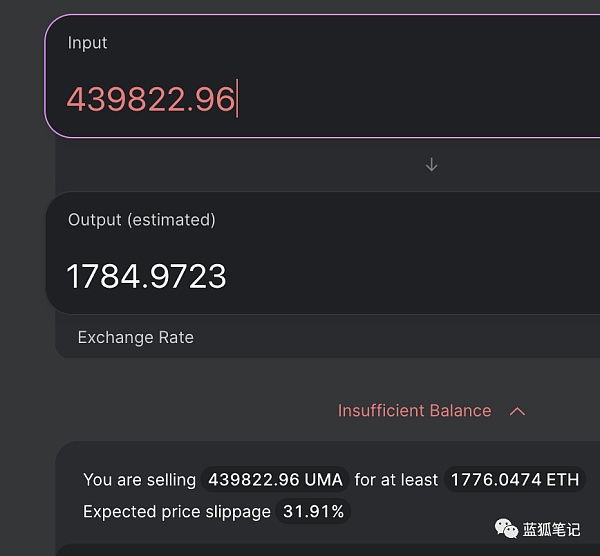Click the partially visible panel at bottom
The height and width of the screenshot is (556, 600).
point(300,549)
